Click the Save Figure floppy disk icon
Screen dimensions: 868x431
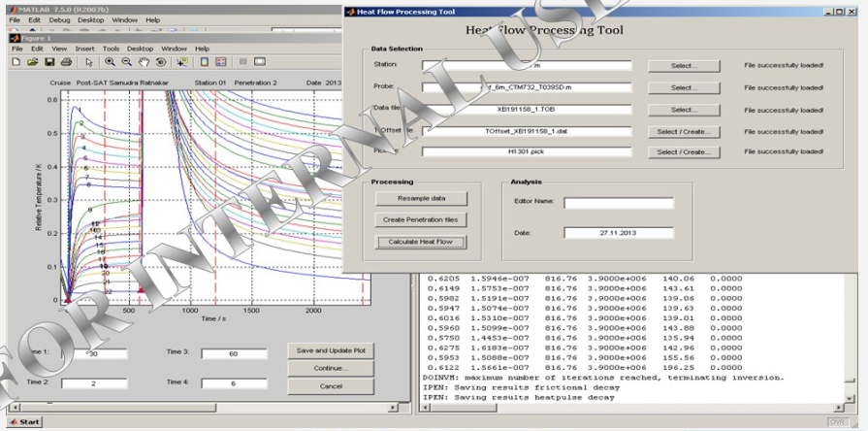pos(49,62)
